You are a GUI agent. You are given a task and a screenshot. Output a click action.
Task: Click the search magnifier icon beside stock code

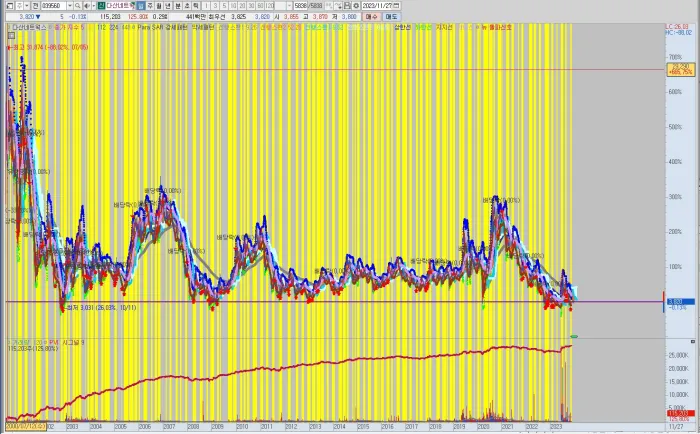78,6
